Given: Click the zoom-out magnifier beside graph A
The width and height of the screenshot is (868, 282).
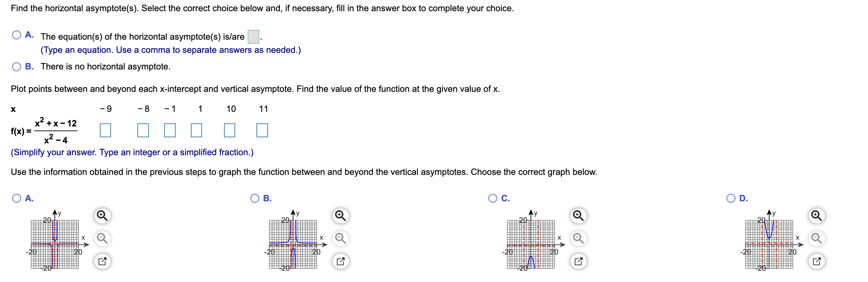Looking at the screenshot, I should tap(102, 238).
